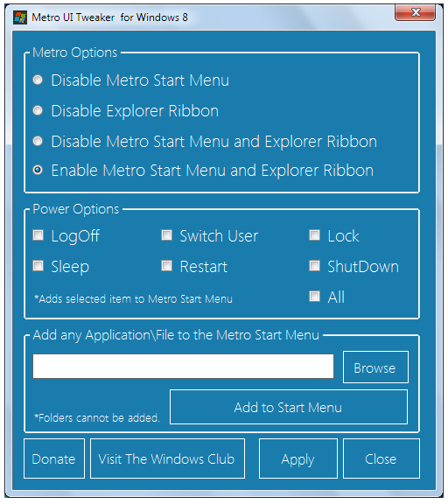Tick the Switch User checkbox
This screenshot has height=504, width=448.
(x=166, y=235)
